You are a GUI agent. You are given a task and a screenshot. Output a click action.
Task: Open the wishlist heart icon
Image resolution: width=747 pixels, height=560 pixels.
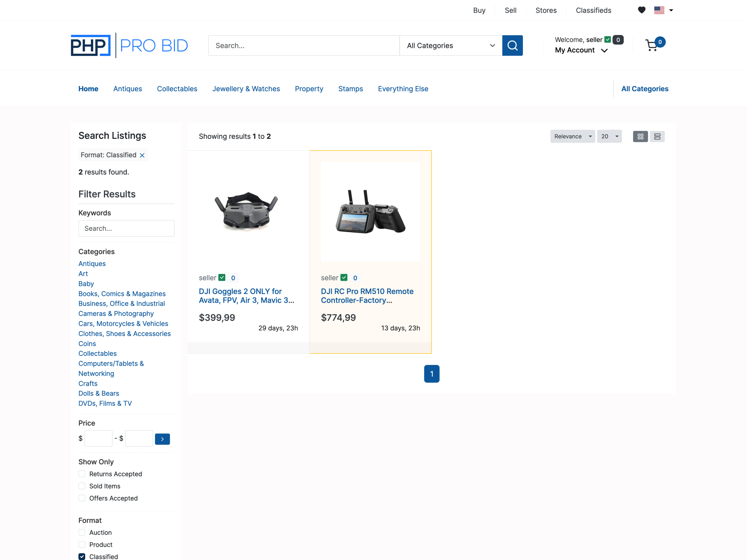click(x=641, y=10)
